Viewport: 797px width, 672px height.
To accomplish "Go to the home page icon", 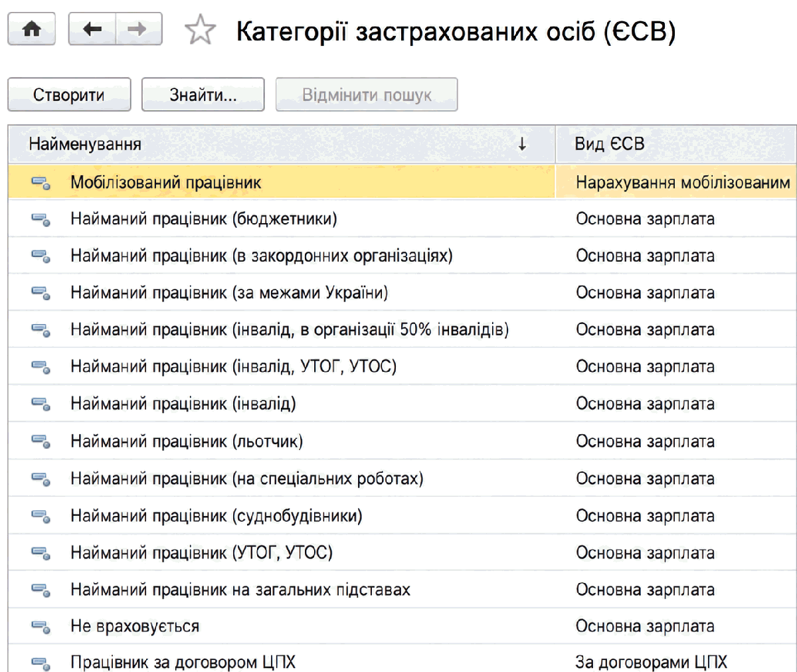I will 31,29.
